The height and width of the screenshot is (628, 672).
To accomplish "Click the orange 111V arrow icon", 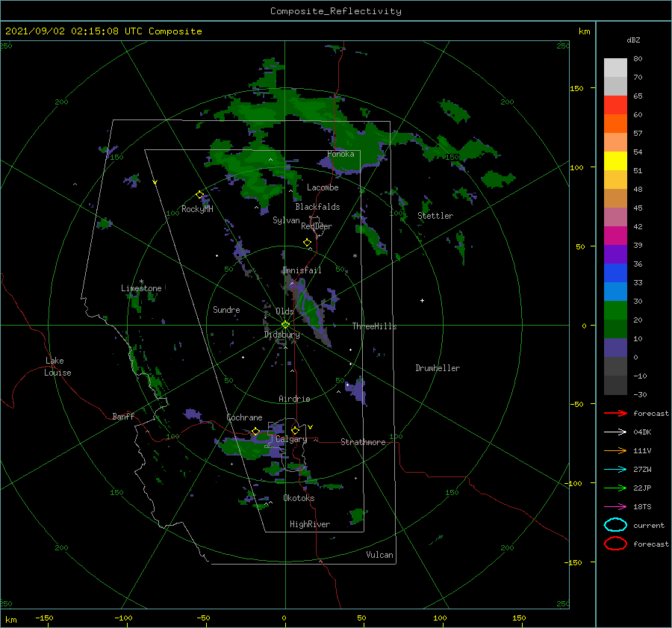I will coord(615,450).
